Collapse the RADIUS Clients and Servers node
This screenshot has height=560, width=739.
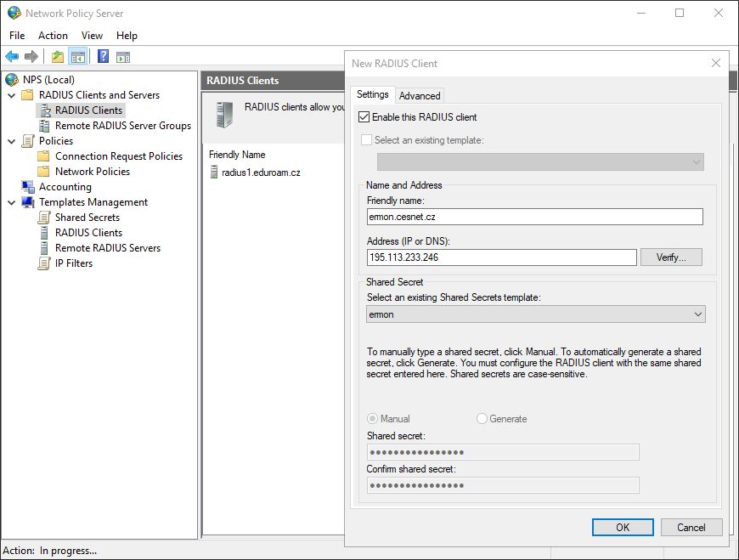point(12,95)
